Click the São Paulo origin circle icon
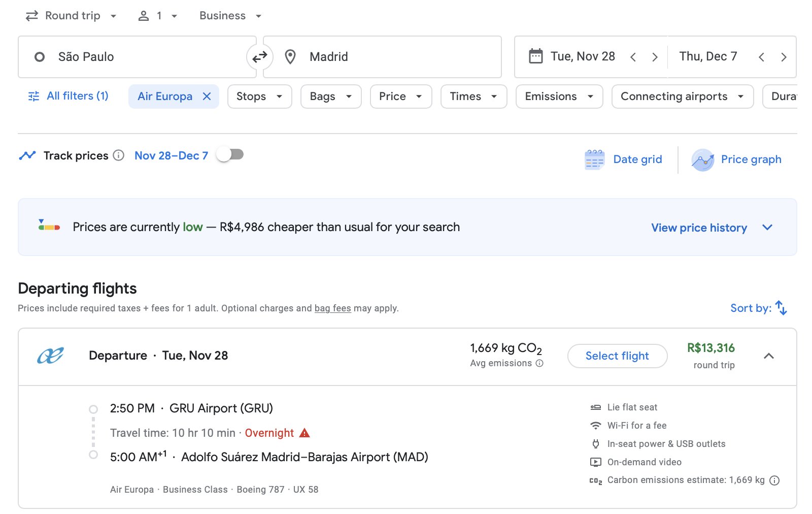Image resolution: width=812 pixels, height=514 pixels. pos(40,57)
